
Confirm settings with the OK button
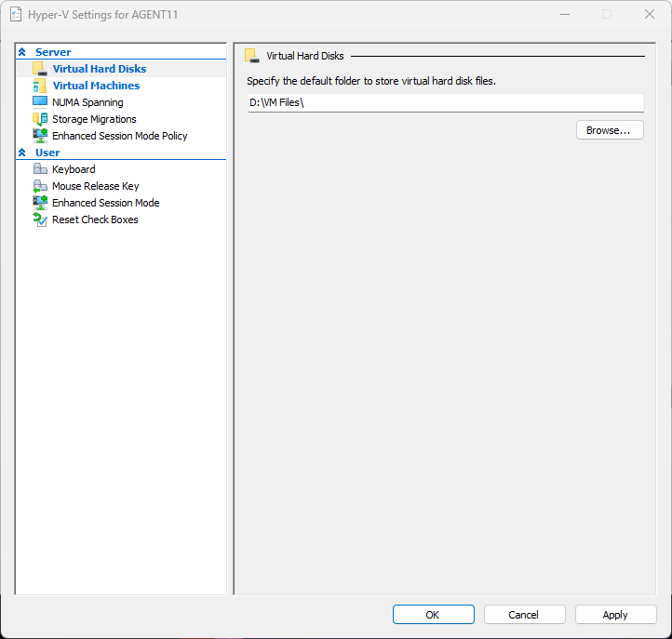click(x=433, y=615)
